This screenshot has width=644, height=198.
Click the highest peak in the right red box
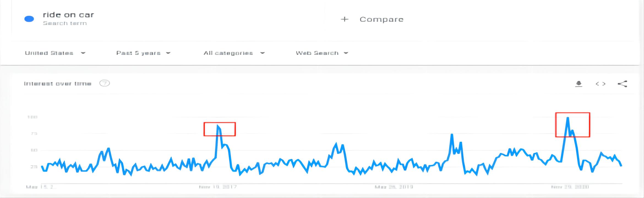567,118
